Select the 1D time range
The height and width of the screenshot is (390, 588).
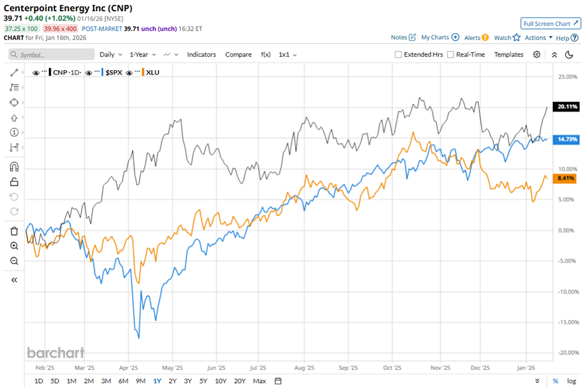(39, 381)
